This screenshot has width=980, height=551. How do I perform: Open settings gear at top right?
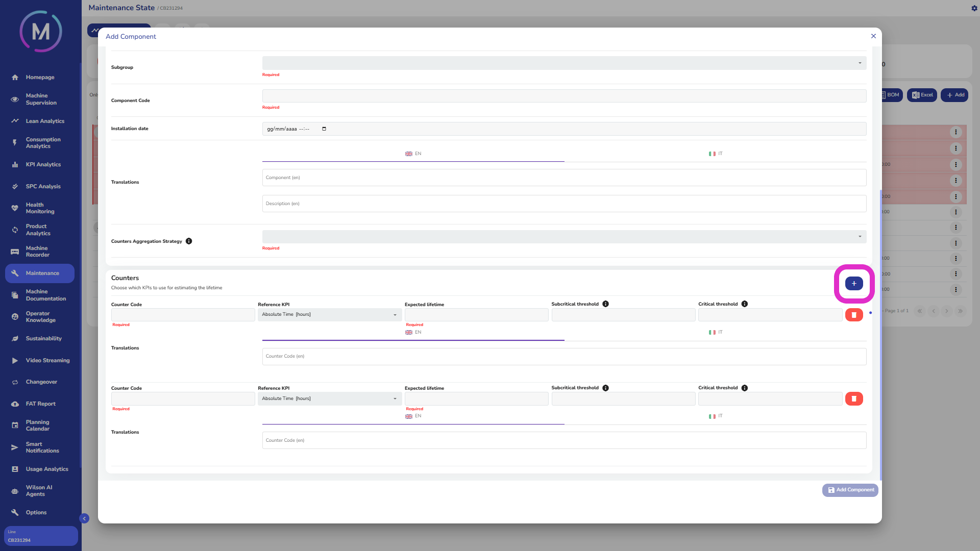pos(974,8)
